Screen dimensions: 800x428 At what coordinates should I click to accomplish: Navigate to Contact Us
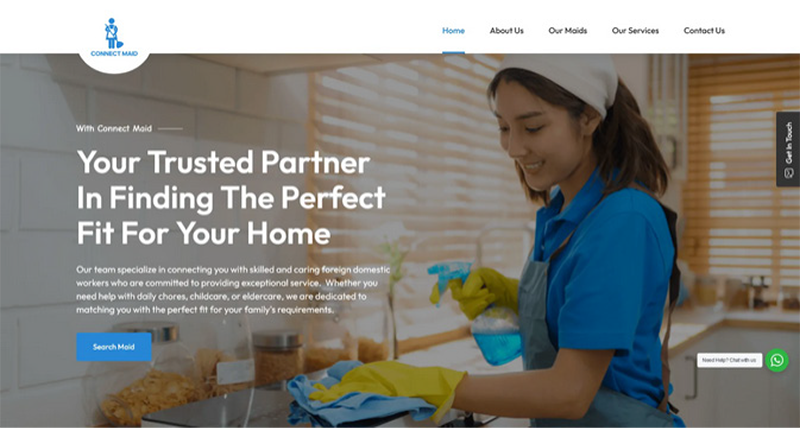point(704,31)
